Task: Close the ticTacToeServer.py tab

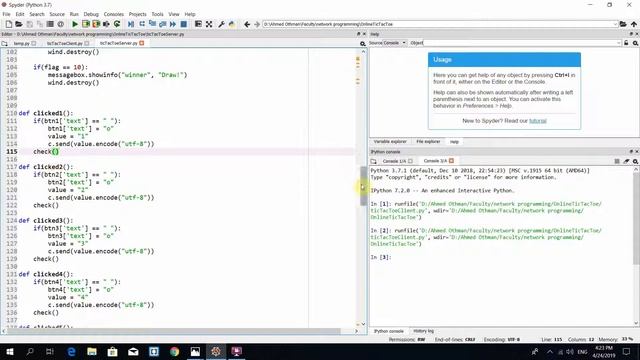Action: point(142,43)
